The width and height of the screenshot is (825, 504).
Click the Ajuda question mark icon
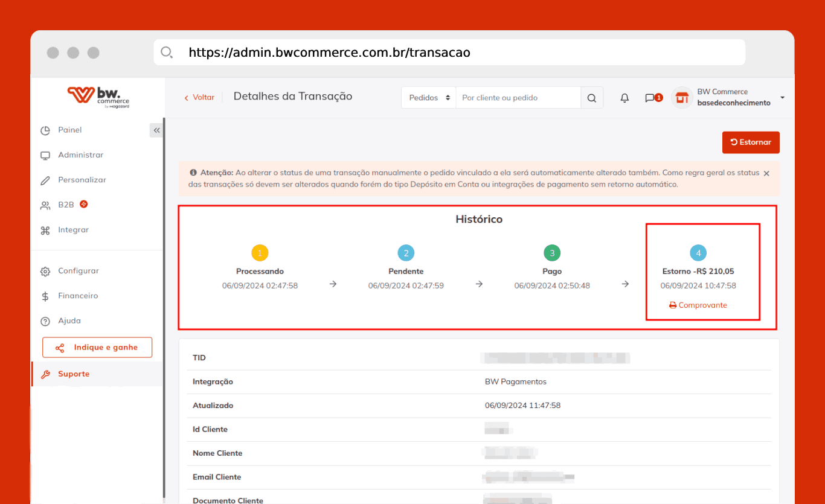pyautogui.click(x=45, y=321)
